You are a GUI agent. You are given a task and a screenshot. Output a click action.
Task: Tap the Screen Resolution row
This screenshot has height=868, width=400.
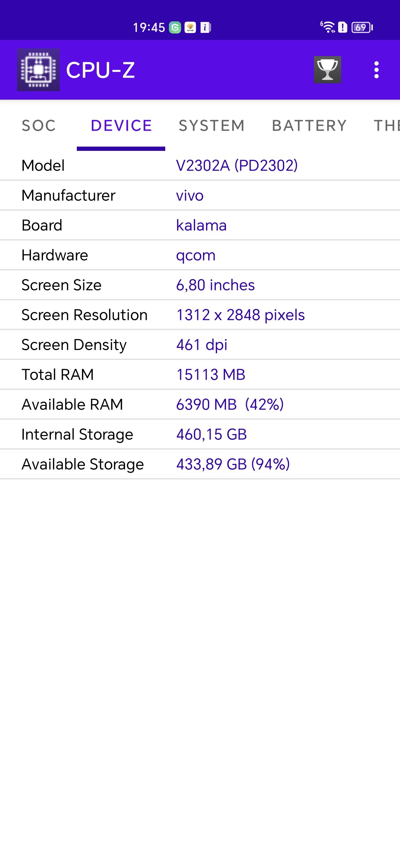200,315
